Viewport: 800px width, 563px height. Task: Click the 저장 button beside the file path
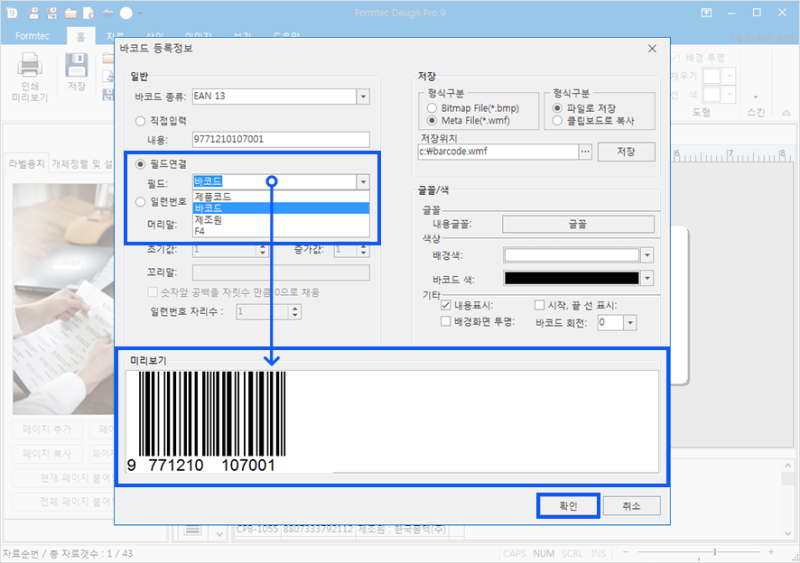(626, 152)
